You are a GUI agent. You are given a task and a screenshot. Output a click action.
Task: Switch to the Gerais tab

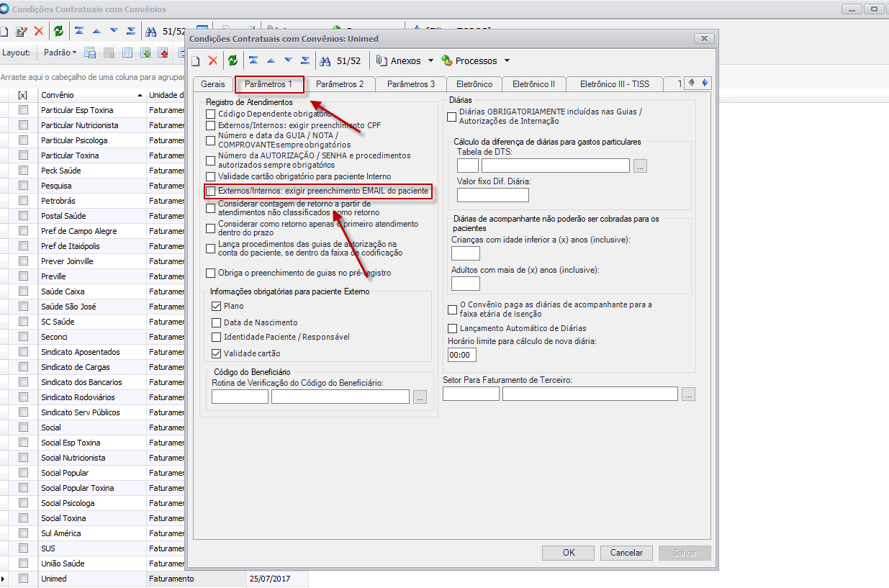213,84
